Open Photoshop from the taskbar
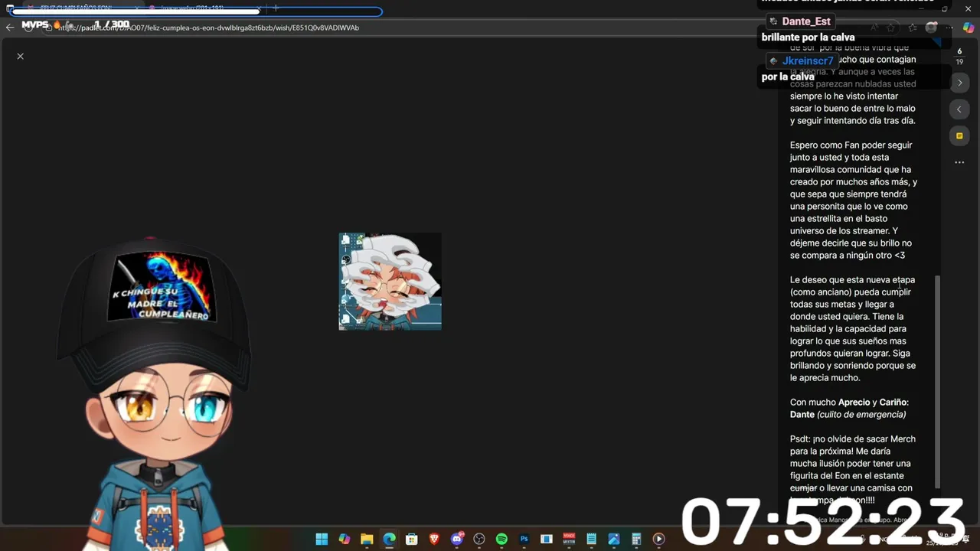980x551 pixels. pyautogui.click(x=524, y=540)
